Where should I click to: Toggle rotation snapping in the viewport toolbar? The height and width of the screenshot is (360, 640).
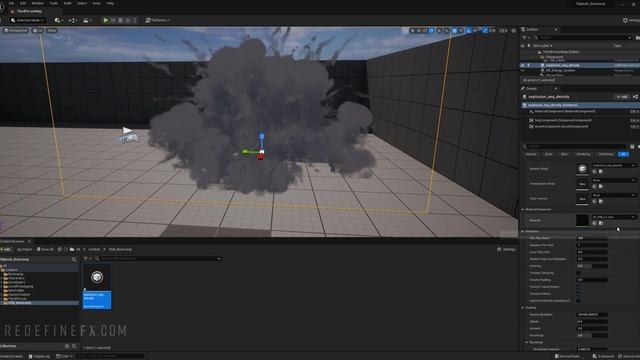click(469, 31)
